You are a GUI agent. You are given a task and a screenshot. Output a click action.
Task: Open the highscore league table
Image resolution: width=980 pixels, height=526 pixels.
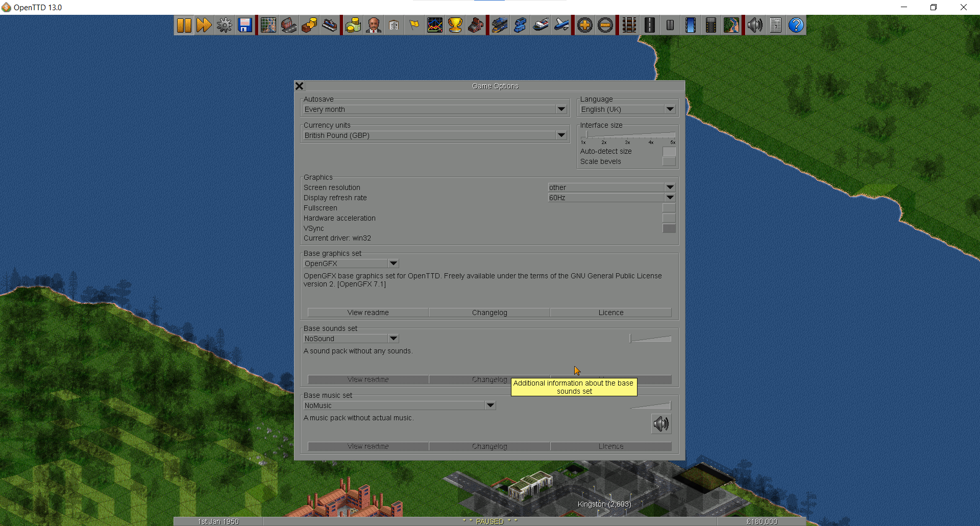tap(455, 25)
